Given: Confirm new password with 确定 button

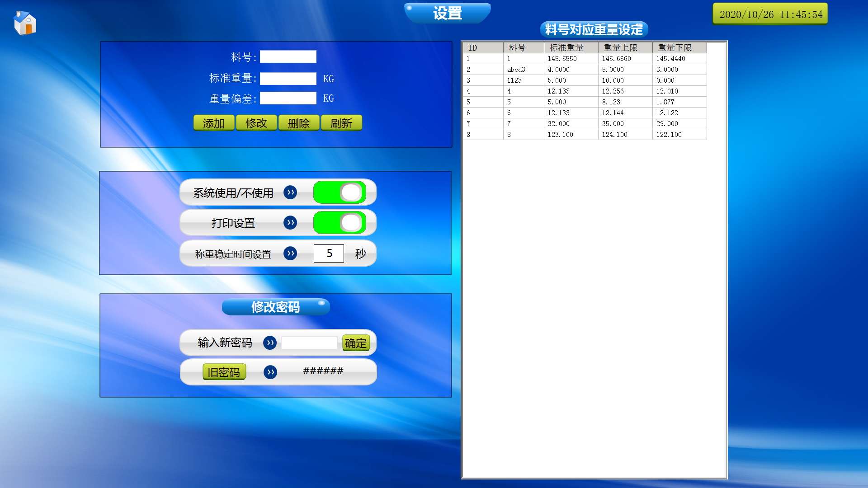Looking at the screenshot, I should [x=356, y=343].
